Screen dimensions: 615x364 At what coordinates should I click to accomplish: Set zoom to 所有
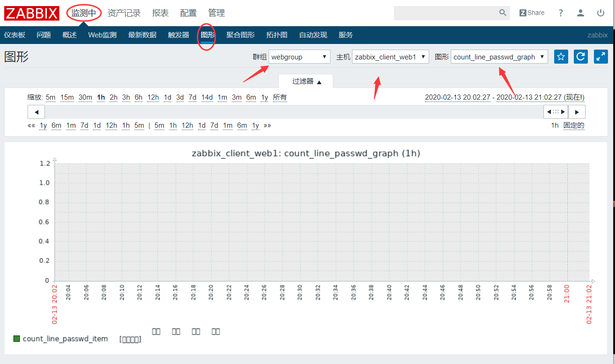[280, 97]
